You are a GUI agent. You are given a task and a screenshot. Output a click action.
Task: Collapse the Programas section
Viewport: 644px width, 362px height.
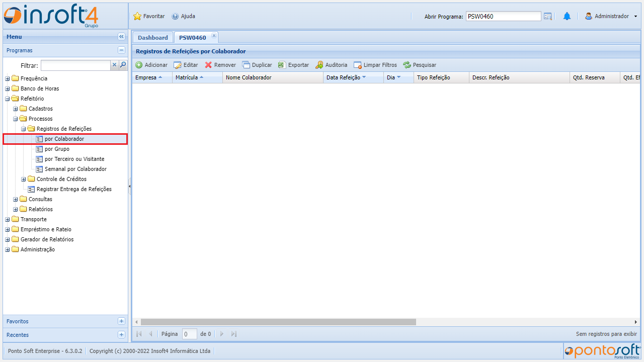121,50
